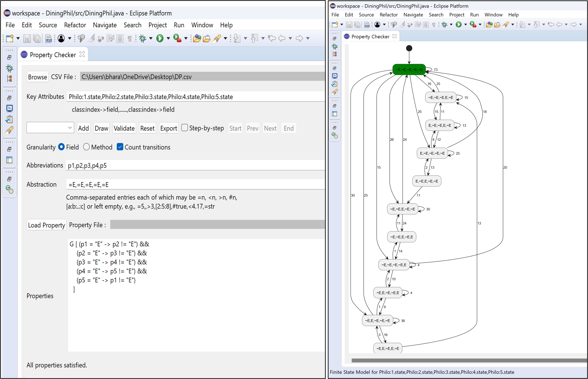Uncheck the Count transitions checkbox
This screenshot has height=379, width=588.
click(120, 147)
